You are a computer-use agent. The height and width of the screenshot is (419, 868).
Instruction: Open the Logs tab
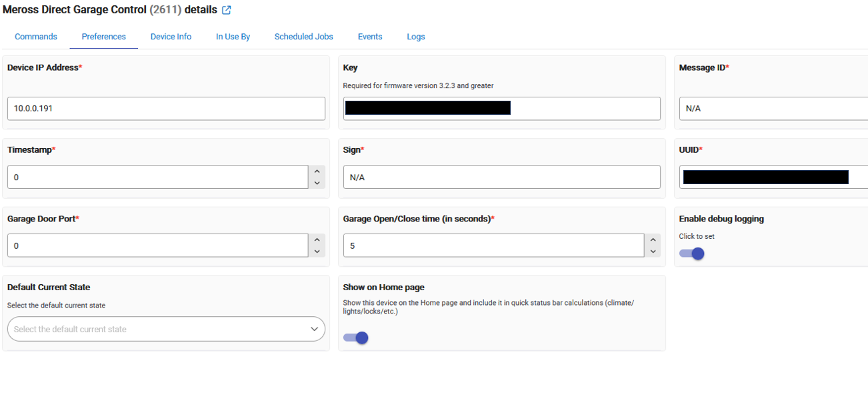416,37
